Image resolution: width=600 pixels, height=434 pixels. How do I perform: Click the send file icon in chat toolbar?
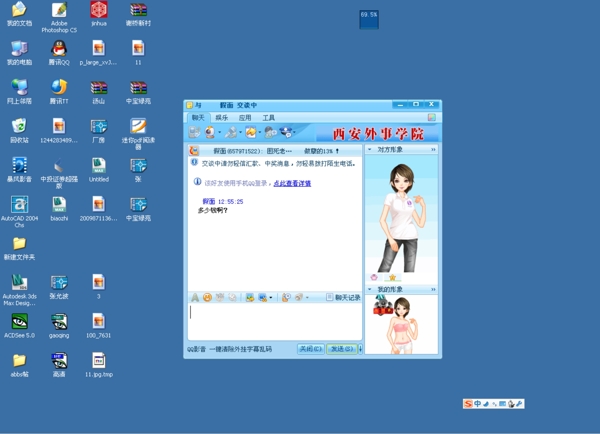pos(251,132)
